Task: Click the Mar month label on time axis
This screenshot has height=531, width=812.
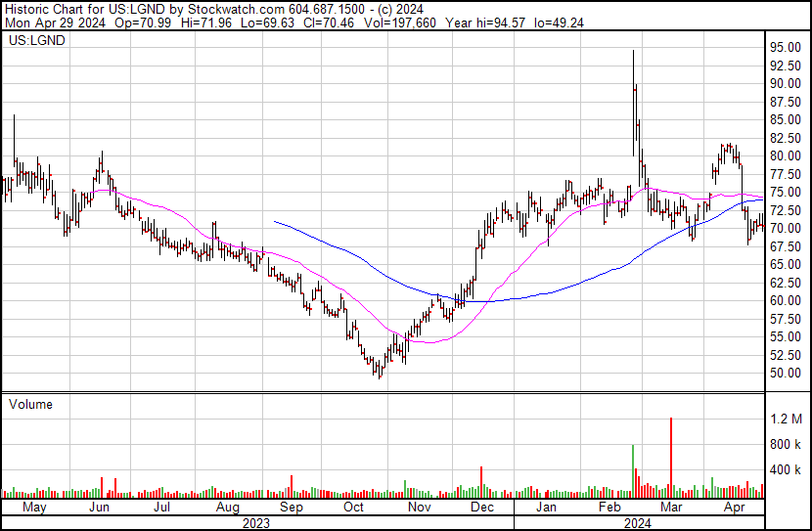Action: click(672, 508)
